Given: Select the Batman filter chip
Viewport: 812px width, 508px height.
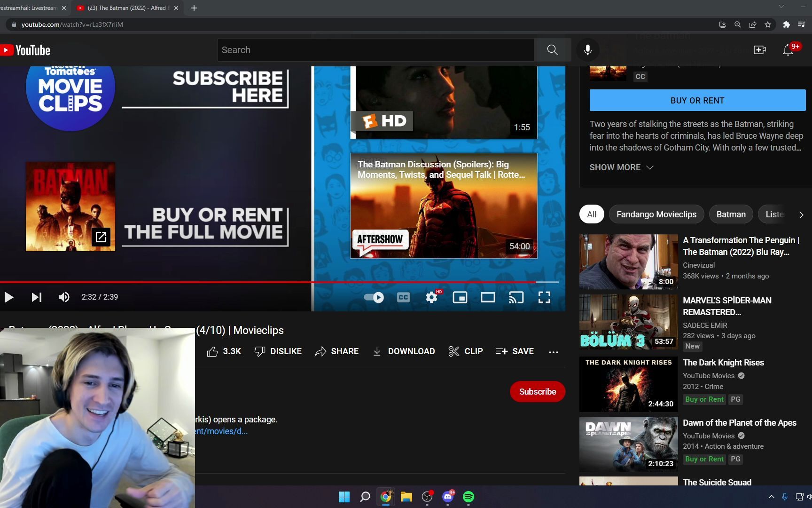Looking at the screenshot, I should (x=731, y=214).
